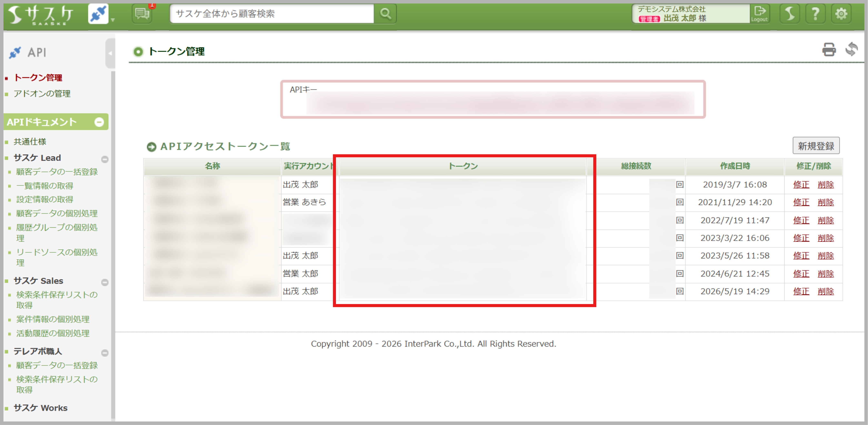This screenshot has width=868, height=425.
Task: Click 修正 for the 2026/5/19 14:29 token
Action: 801,291
